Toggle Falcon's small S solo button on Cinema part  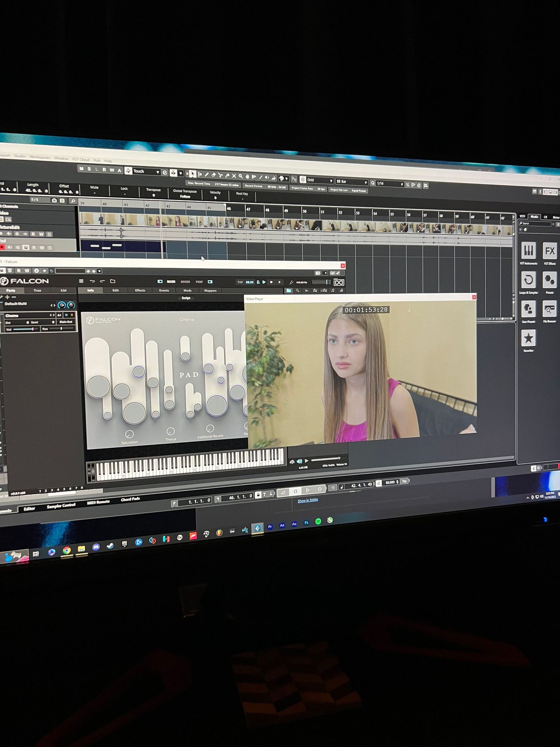[72, 315]
